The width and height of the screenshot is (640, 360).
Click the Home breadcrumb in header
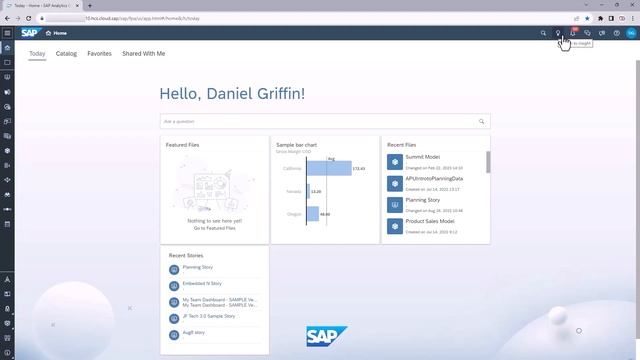coord(56,33)
